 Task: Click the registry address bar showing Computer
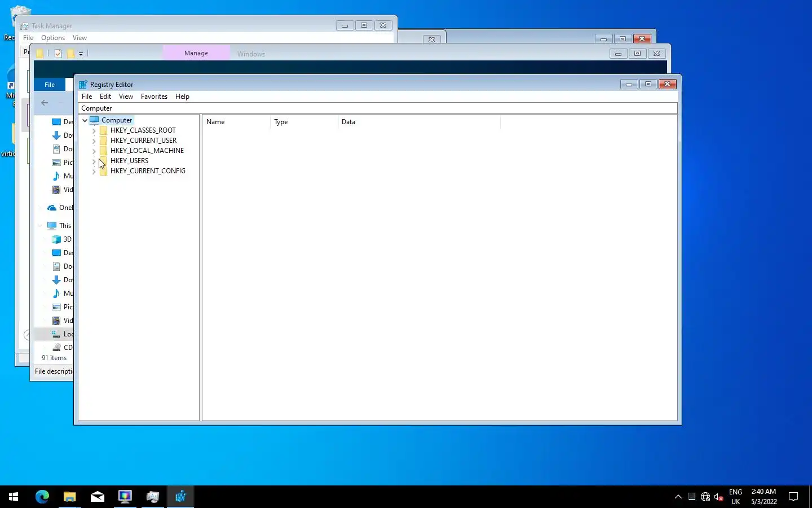click(378, 108)
